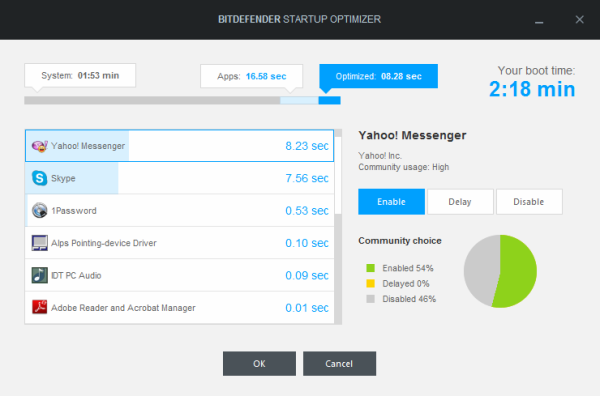Select the Apps 16.58 sec label
The height and width of the screenshot is (396, 600).
click(x=251, y=76)
